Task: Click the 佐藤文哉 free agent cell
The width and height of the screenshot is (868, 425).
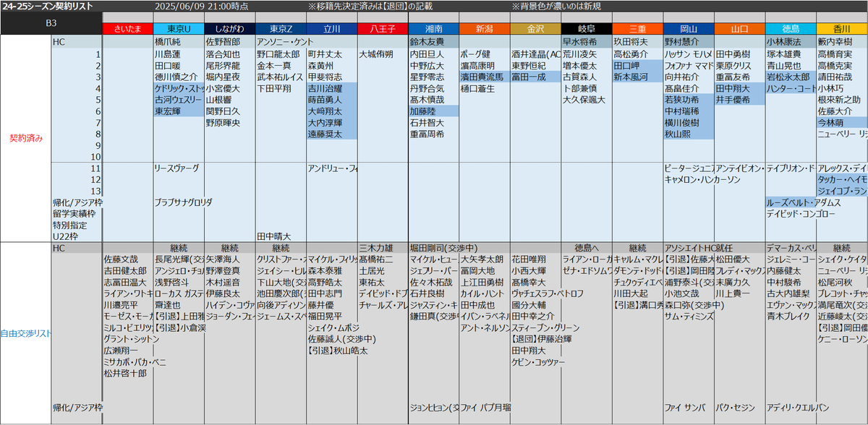Action: pyautogui.click(x=128, y=259)
